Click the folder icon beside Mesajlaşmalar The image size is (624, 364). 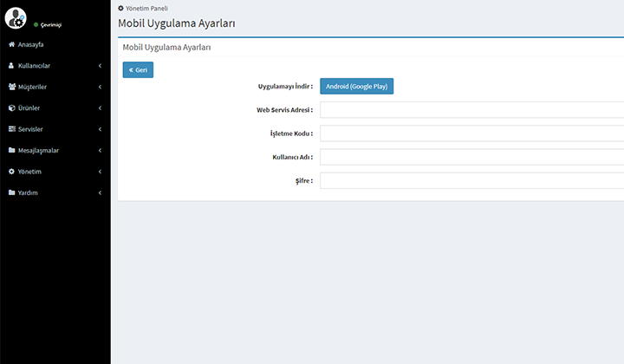click(x=11, y=151)
